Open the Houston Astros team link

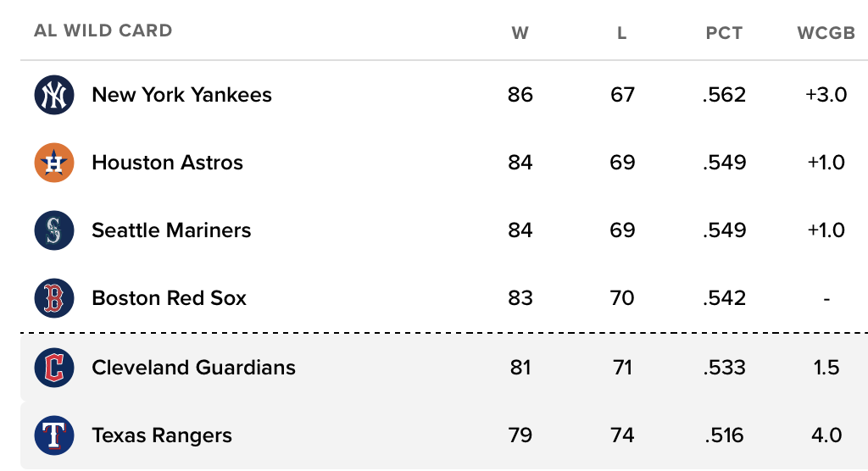coord(167,163)
